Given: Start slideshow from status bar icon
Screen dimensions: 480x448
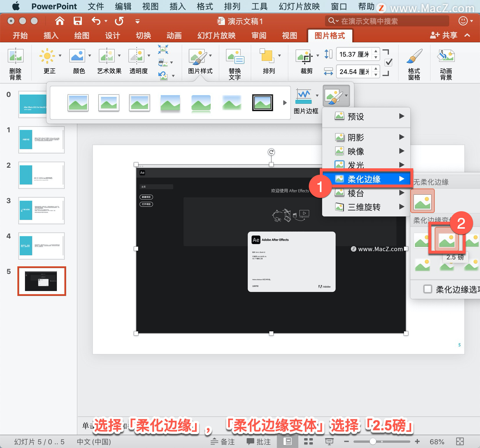Looking at the screenshot, I should click(329, 441).
